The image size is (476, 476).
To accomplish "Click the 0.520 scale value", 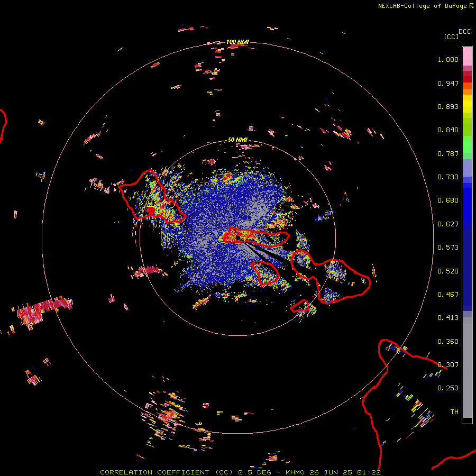I will (448, 271).
